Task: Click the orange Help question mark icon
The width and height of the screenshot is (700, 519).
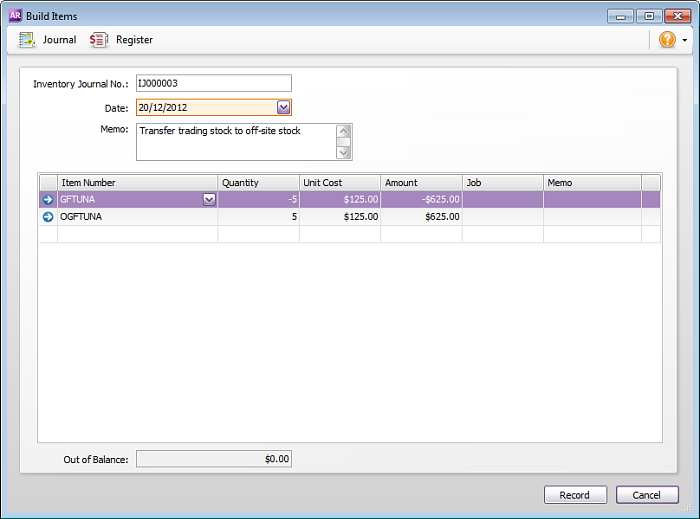Action: point(667,40)
